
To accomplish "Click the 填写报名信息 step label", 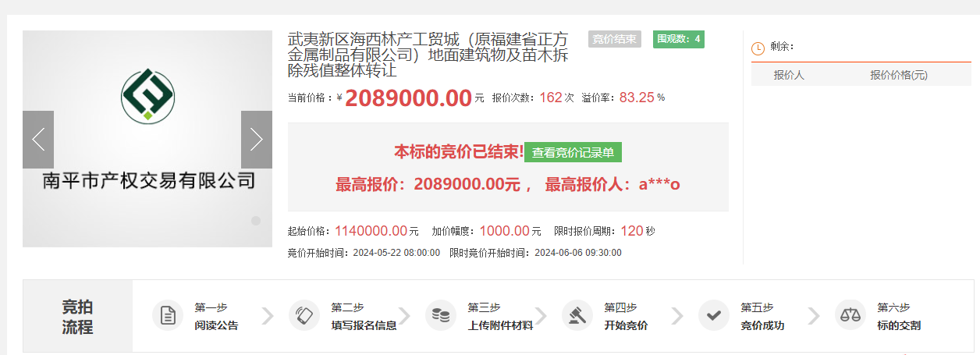I will 364,325.
